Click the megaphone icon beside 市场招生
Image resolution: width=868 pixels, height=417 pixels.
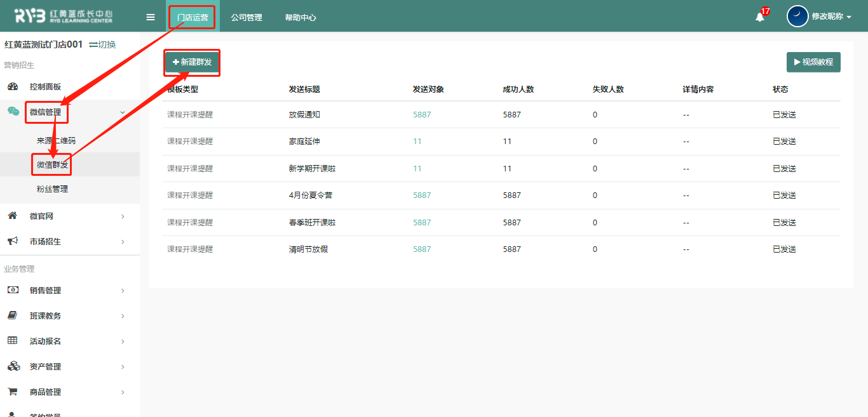click(x=12, y=241)
